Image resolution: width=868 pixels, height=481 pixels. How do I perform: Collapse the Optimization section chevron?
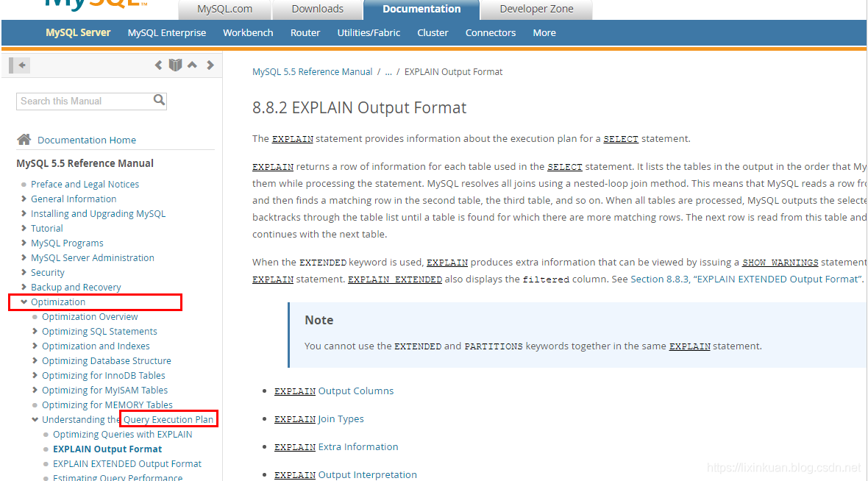point(24,302)
